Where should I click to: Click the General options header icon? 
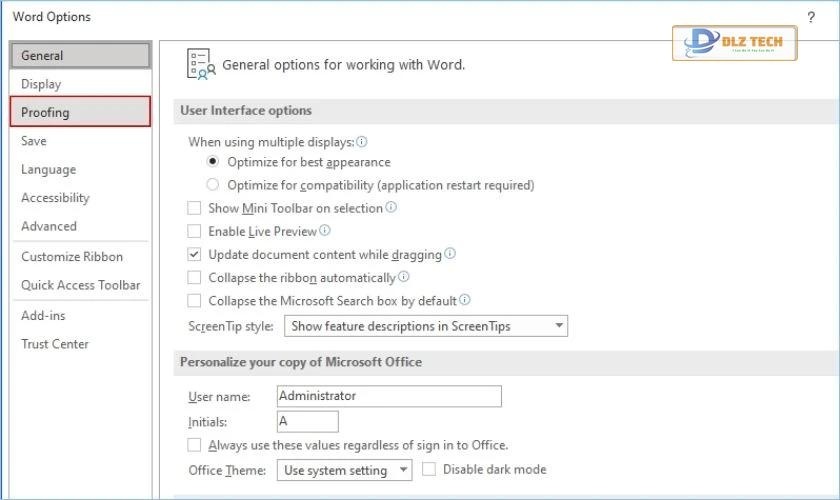click(201, 64)
